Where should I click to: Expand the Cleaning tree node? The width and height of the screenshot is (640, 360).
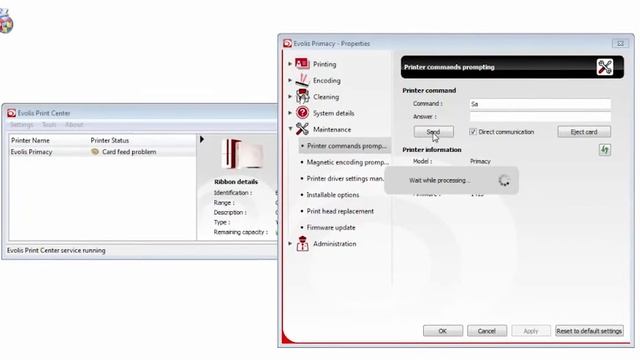coord(290,97)
